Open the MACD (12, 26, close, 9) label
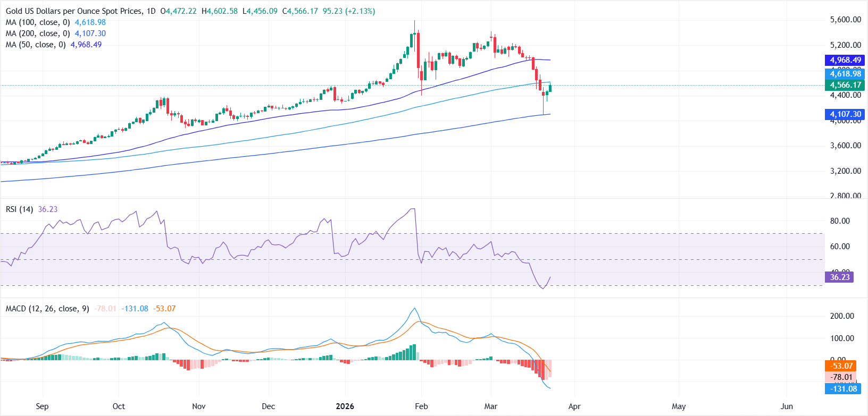 [x=47, y=309]
